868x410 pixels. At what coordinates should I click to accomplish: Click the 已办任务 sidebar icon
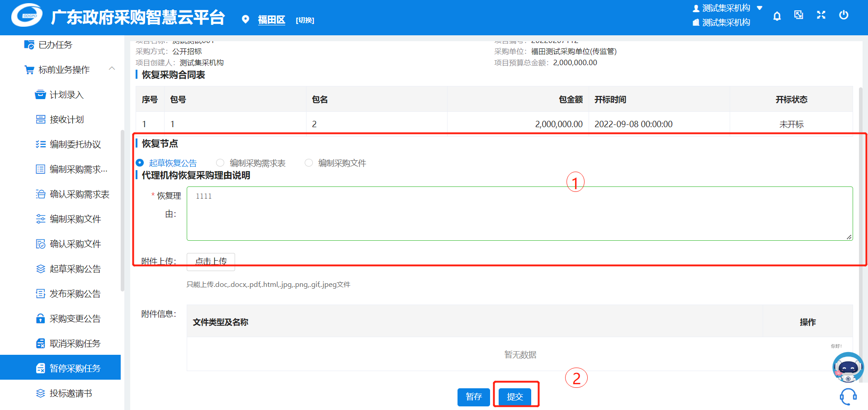click(29, 45)
